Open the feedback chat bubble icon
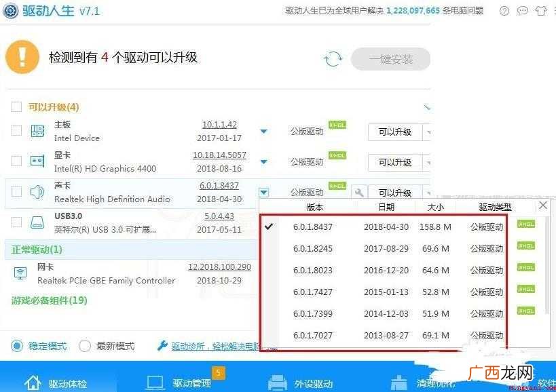This screenshot has width=556, height=392. tap(522, 11)
